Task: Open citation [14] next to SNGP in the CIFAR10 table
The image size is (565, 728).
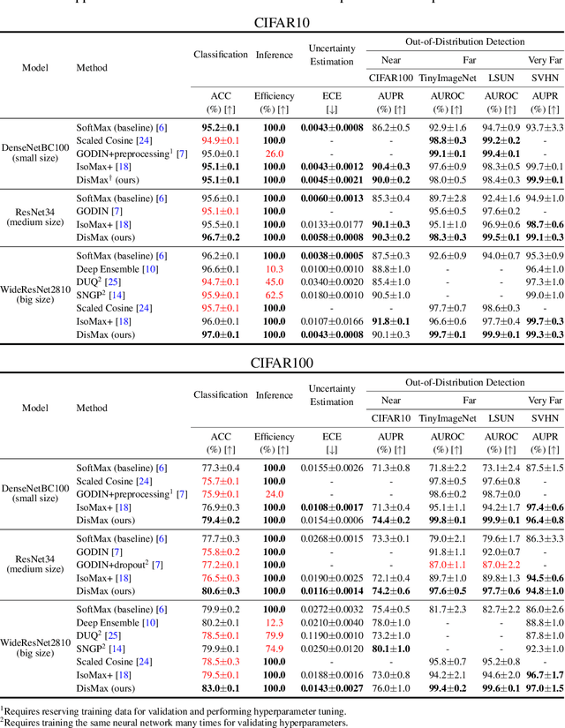Action: pyautogui.click(x=116, y=295)
